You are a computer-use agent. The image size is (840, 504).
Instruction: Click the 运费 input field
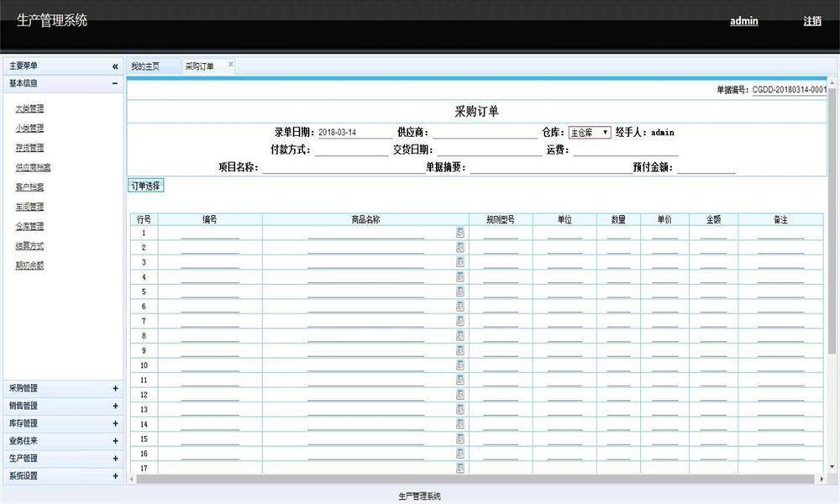pos(626,150)
